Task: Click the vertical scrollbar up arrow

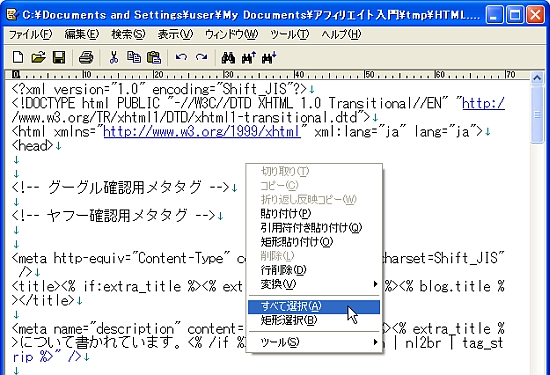Action: [537, 78]
